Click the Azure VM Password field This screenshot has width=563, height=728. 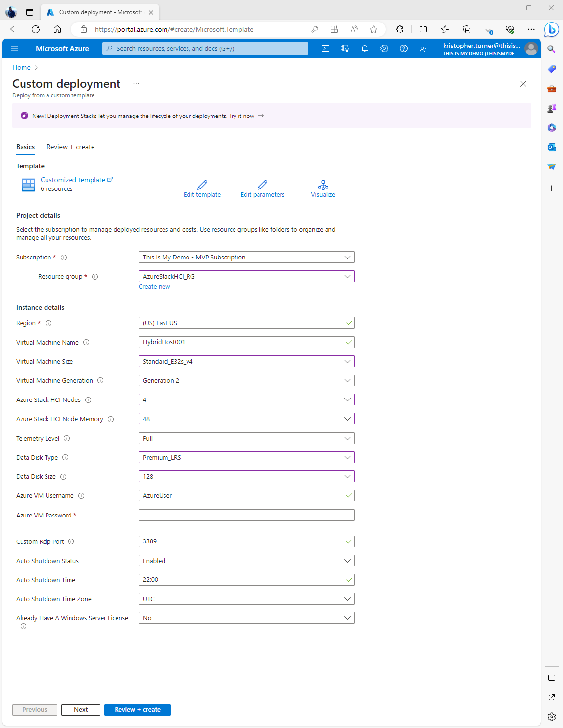coord(246,515)
